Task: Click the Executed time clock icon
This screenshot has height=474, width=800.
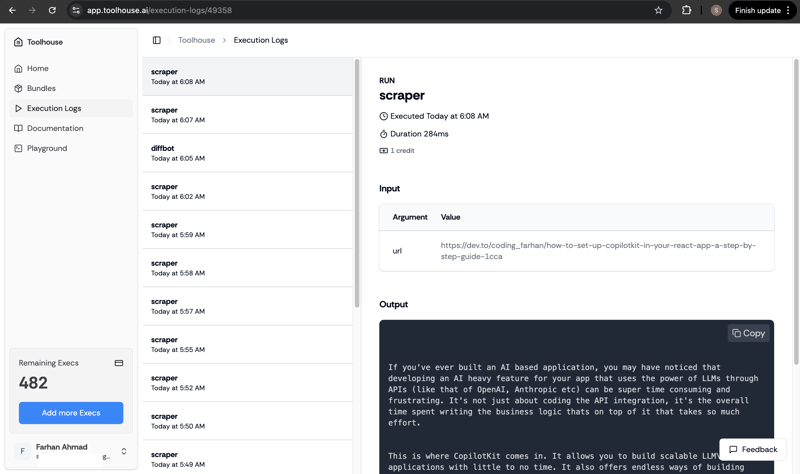Action: coord(384,116)
